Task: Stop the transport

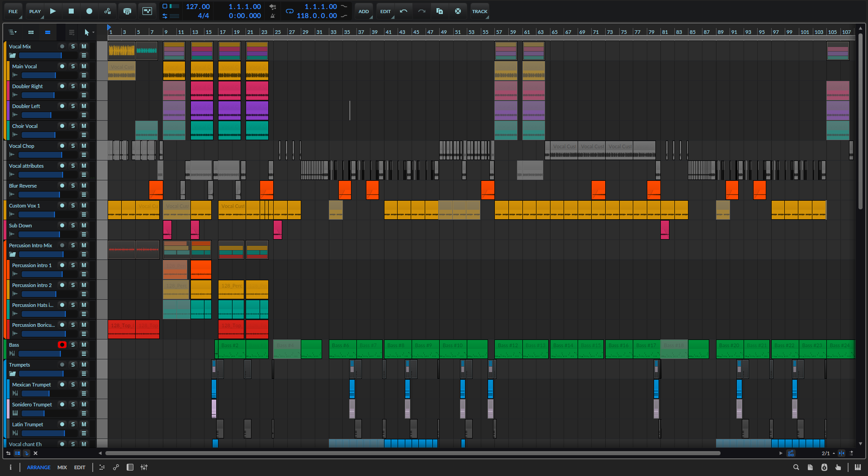Action: pyautogui.click(x=71, y=11)
